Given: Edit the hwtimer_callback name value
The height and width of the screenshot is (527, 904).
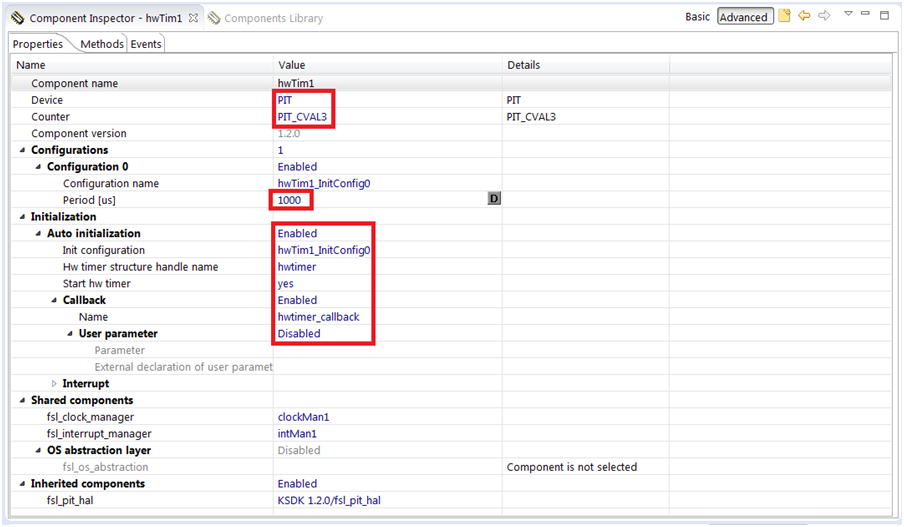Looking at the screenshot, I should tap(318, 317).
